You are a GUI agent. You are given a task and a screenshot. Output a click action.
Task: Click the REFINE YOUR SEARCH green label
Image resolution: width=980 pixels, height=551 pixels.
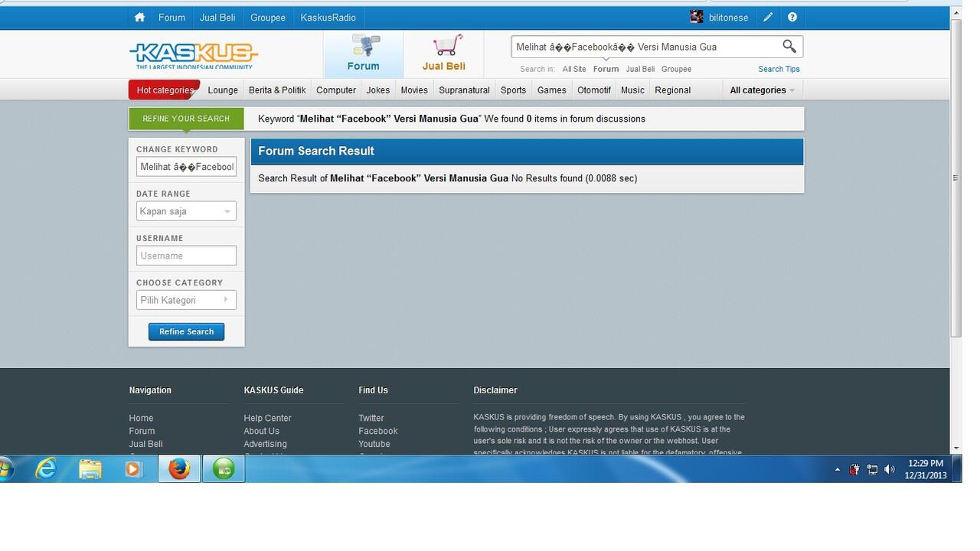click(186, 119)
